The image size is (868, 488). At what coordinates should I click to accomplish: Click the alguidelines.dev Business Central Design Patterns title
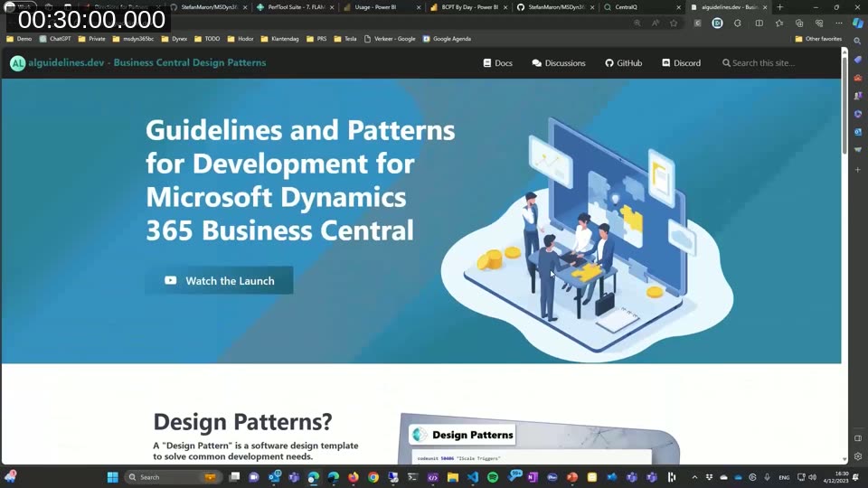147,62
